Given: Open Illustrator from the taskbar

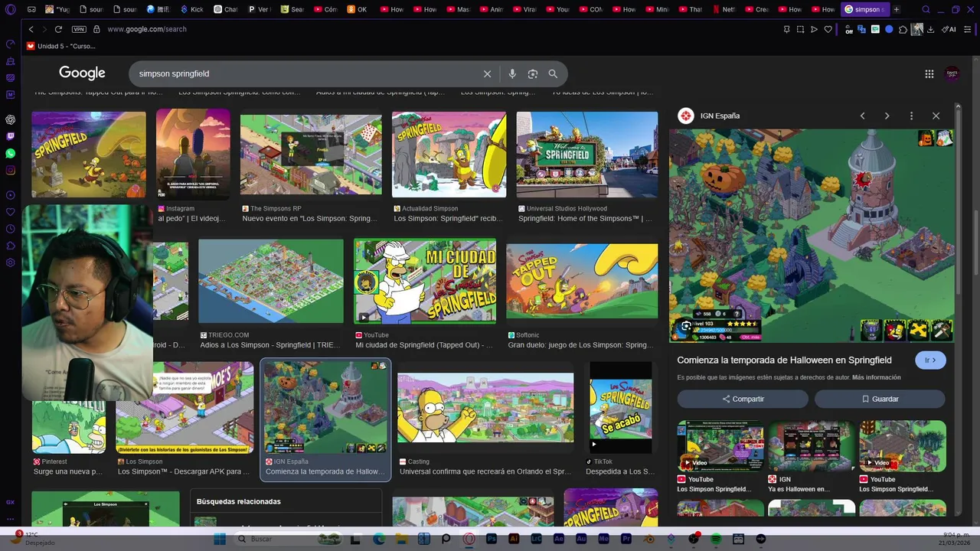Looking at the screenshot, I should (514, 539).
